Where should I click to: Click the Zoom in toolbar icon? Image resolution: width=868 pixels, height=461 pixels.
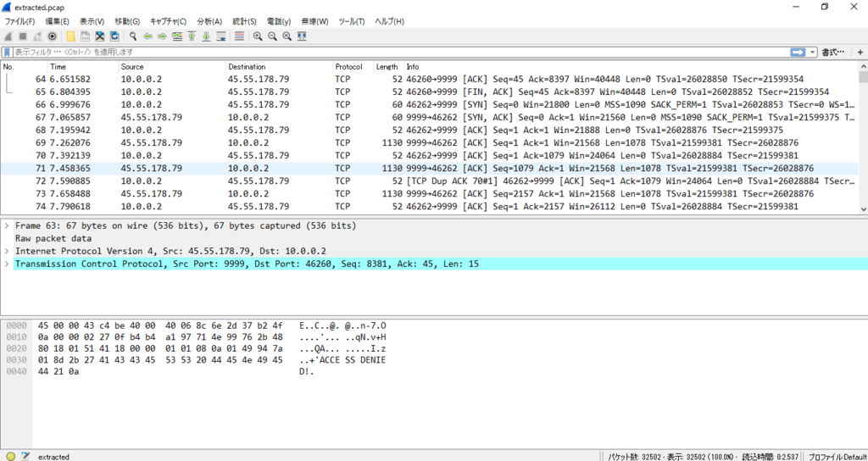[258, 36]
